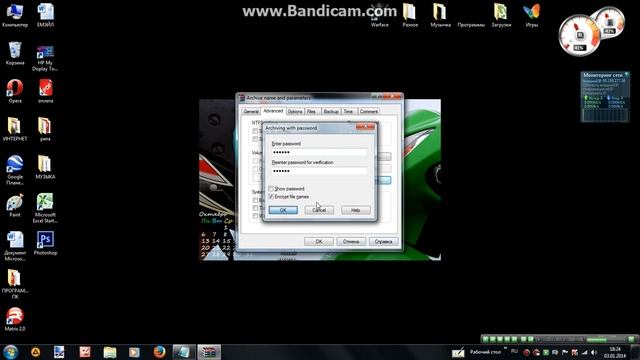Switch to the General tab

[251, 111]
